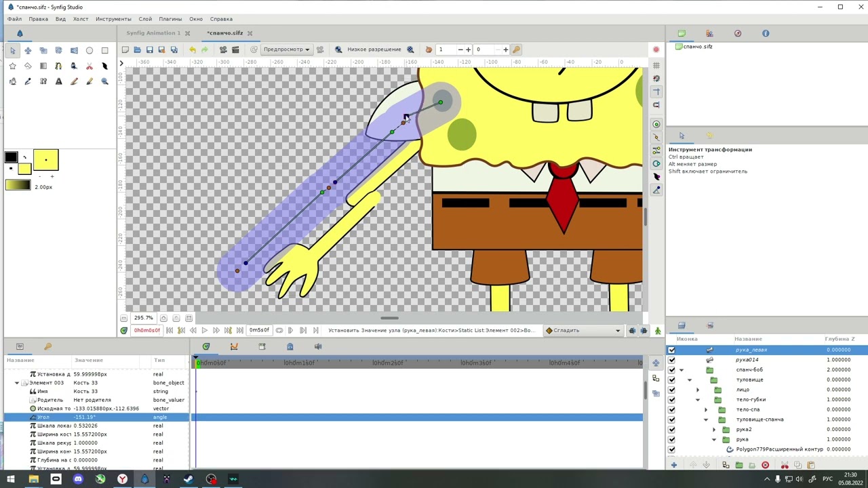This screenshot has width=868, height=488.
Task: Collapse the туловище layer group
Action: tap(690, 380)
